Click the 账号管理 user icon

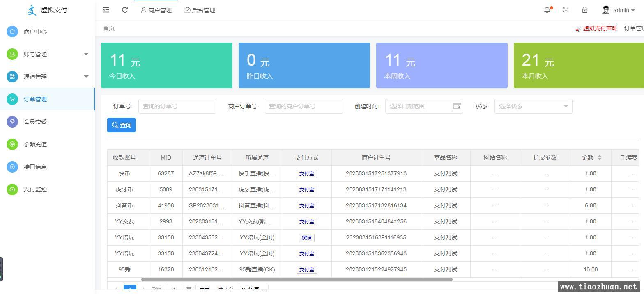12,54
